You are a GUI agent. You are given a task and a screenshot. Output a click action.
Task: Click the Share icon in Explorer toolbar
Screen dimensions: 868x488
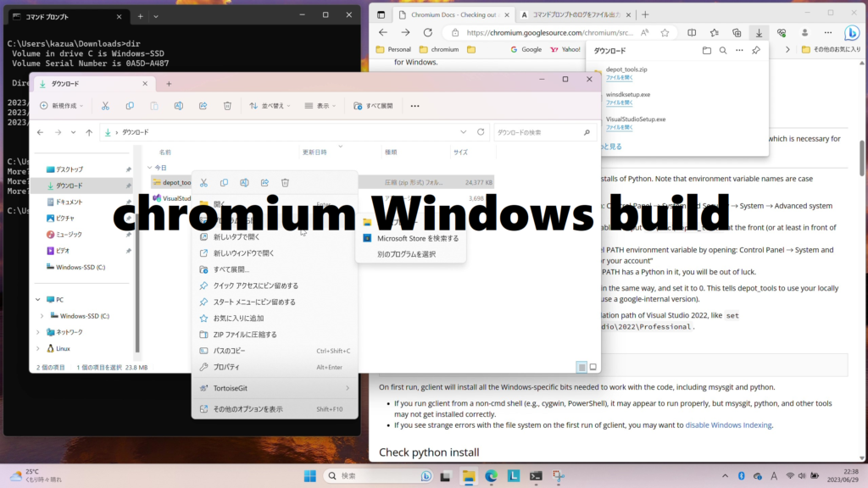(x=203, y=105)
